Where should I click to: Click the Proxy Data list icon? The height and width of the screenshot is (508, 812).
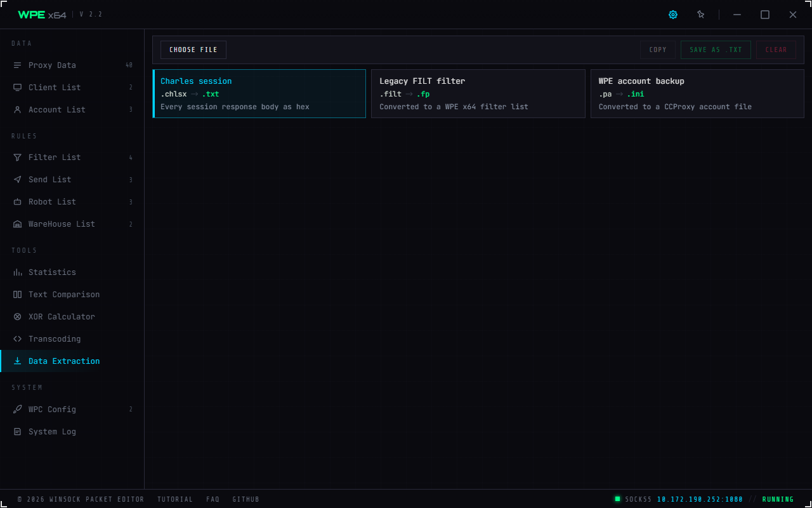click(17, 65)
